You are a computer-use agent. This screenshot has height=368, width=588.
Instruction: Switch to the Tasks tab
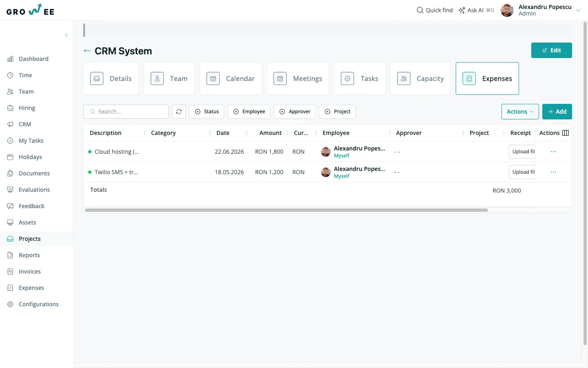tap(360, 79)
